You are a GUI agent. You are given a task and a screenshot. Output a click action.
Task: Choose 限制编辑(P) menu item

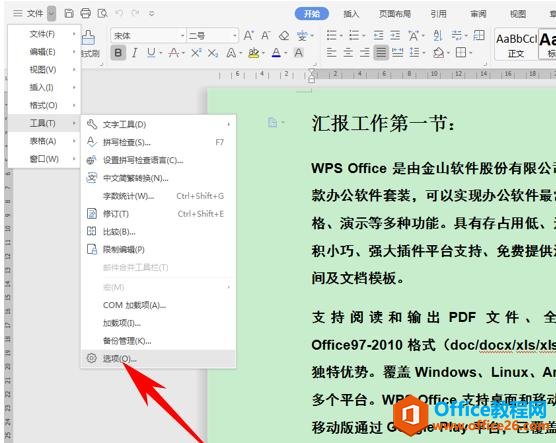coord(159,249)
